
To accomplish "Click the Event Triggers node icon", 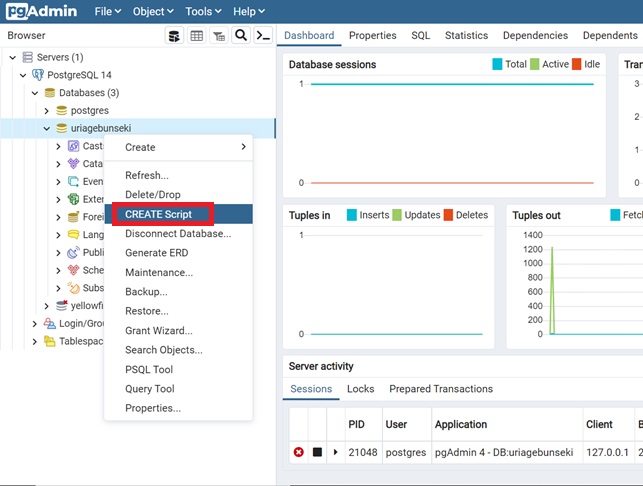I will pyautogui.click(x=73, y=181).
